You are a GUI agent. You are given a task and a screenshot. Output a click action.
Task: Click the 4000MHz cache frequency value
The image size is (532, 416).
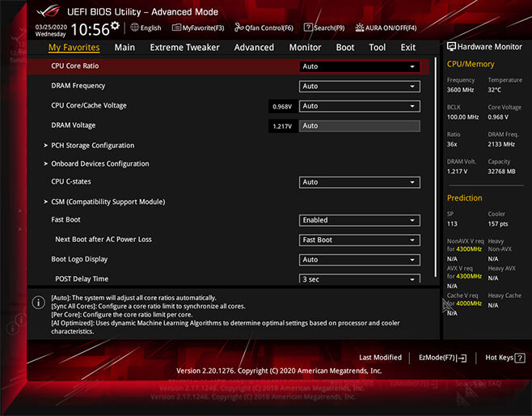pos(469,304)
